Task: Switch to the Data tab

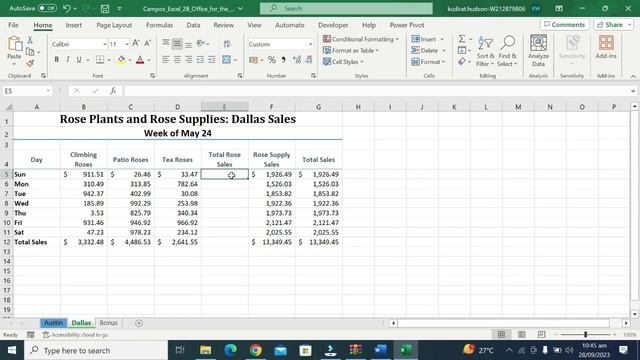Action: [193, 25]
